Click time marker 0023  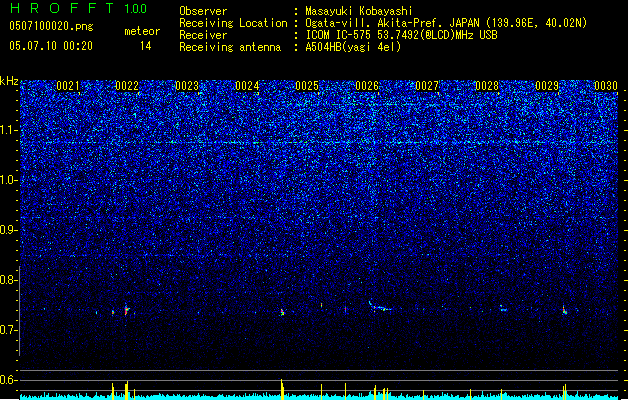tap(187, 86)
